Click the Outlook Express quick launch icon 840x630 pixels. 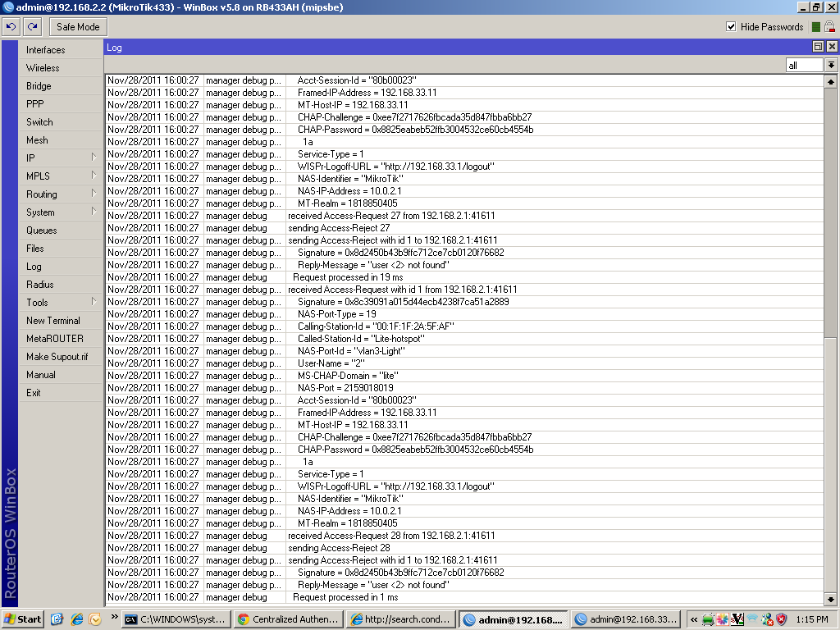pos(95,619)
